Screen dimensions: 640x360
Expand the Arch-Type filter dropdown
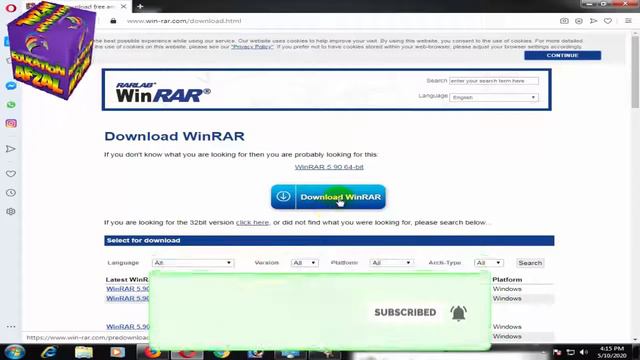489,263
